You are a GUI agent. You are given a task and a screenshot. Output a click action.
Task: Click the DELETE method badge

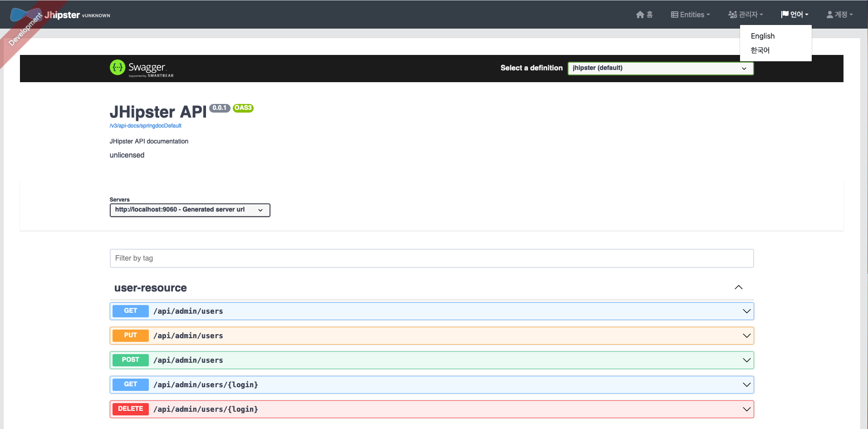coord(131,409)
